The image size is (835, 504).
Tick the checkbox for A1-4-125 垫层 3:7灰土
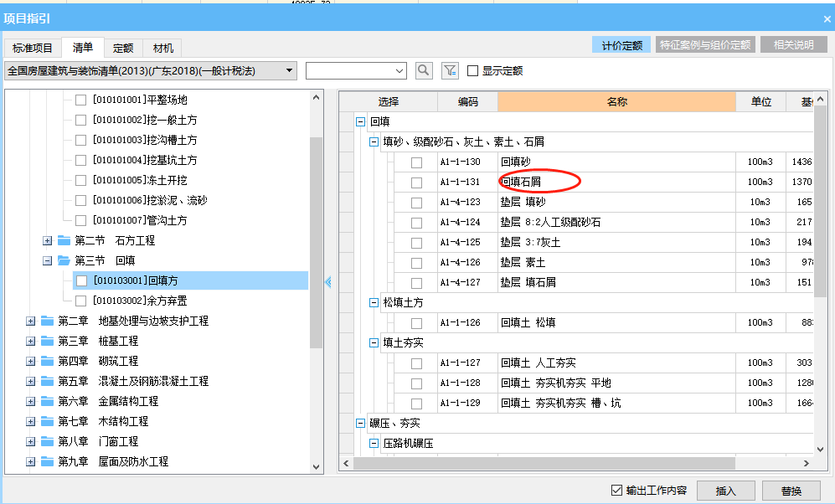click(416, 243)
